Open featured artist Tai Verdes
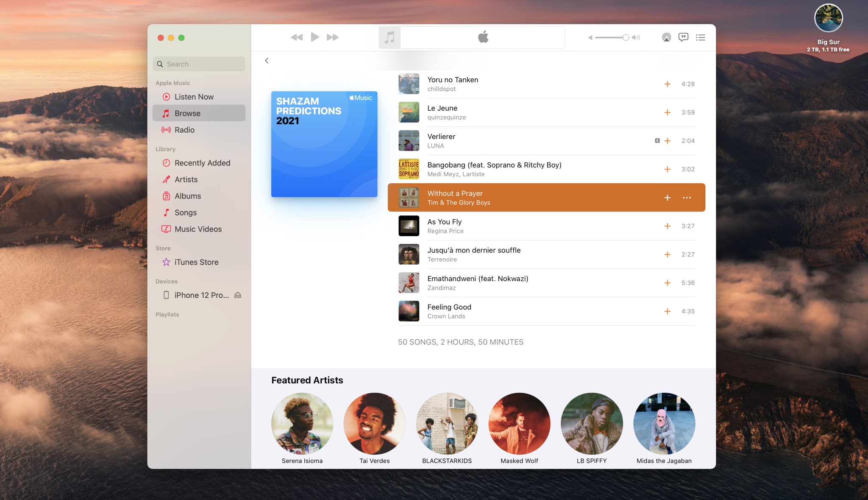The image size is (868, 500). pyautogui.click(x=375, y=424)
